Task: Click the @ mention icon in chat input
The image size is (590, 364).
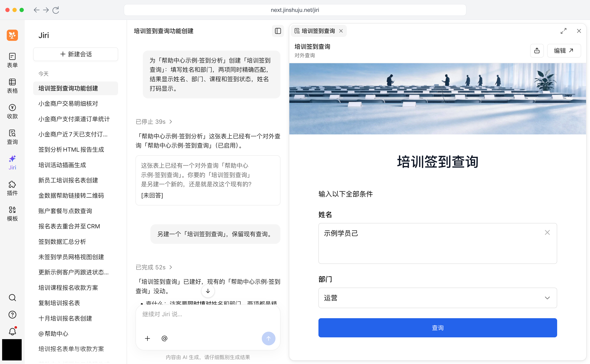Action: (164, 338)
